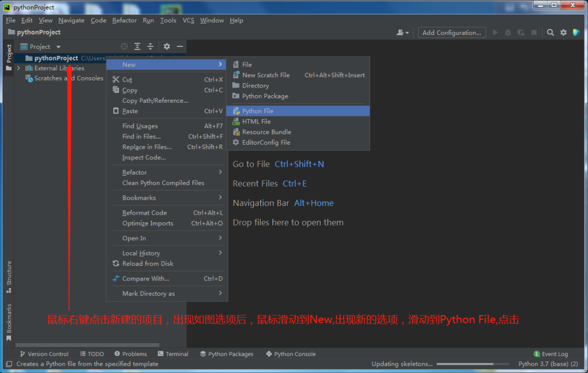Screen dimensions: 588x373
Task: Toggle the Structure side tool window tab
Action: pyautogui.click(x=9, y=277)
